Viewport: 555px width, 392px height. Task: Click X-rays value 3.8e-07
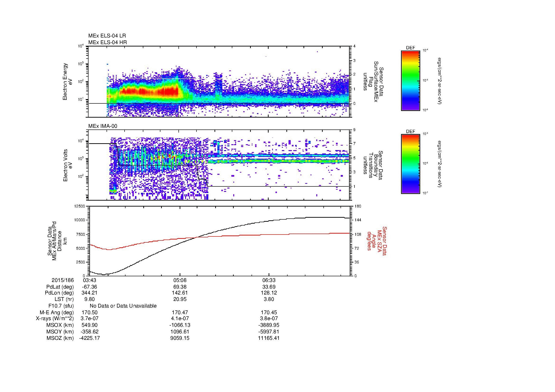269,318
